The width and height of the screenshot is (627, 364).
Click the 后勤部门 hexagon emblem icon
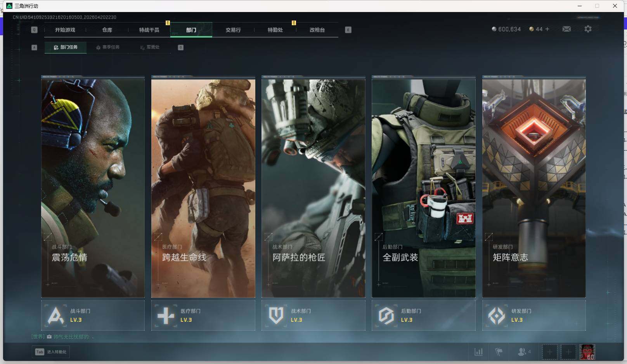(x=386, y=316)
